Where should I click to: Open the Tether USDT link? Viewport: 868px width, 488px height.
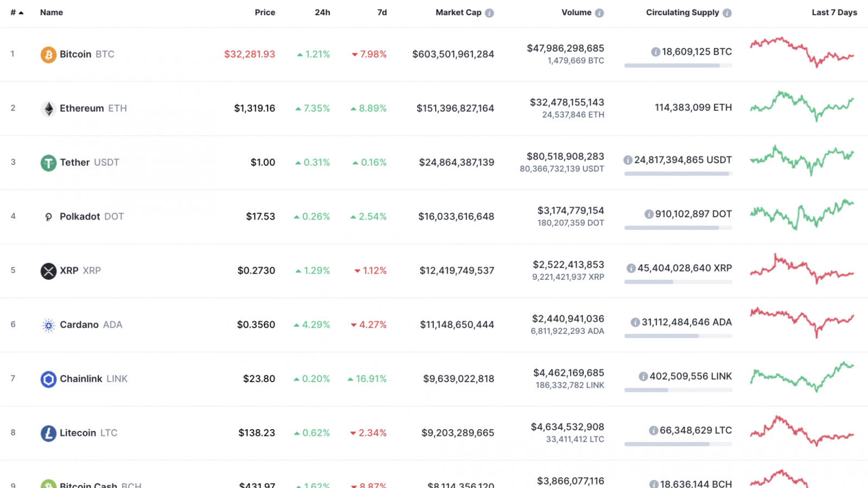click(x=90, y=163)
